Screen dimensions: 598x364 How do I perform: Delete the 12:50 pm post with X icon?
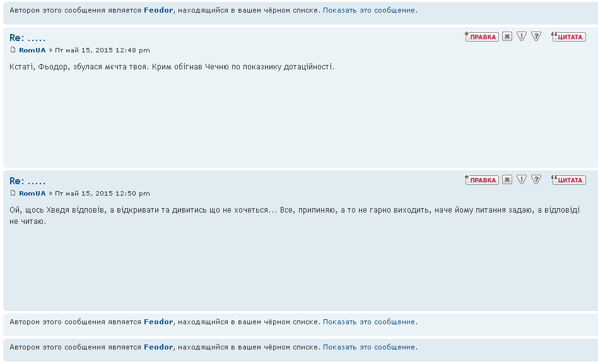[507, 180]
